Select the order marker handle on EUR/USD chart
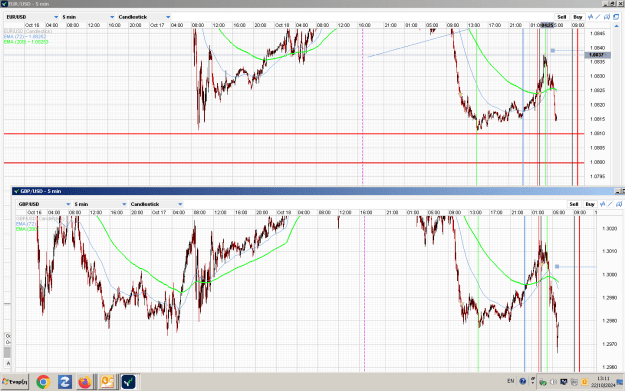 (553, 51)
